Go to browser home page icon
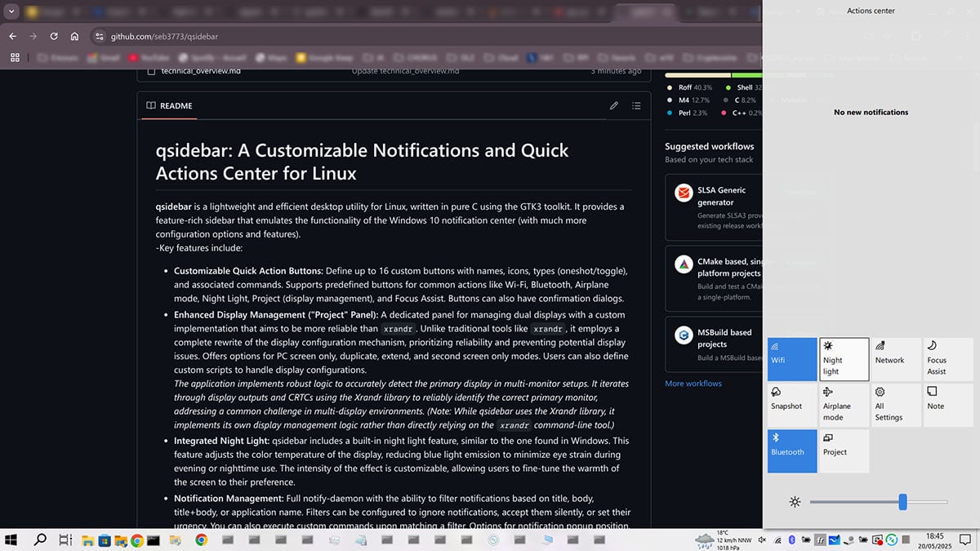 click(x=74, y=37)
